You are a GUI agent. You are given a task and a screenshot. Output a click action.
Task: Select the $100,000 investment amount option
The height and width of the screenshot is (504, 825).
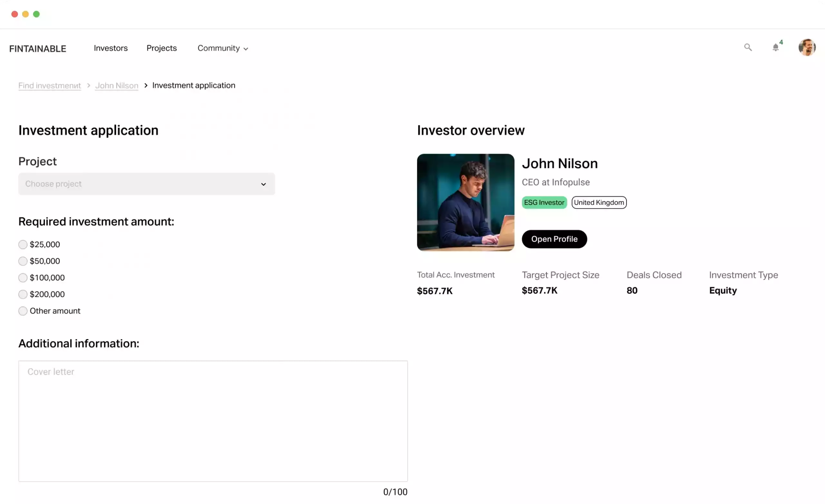coord(22,277)
